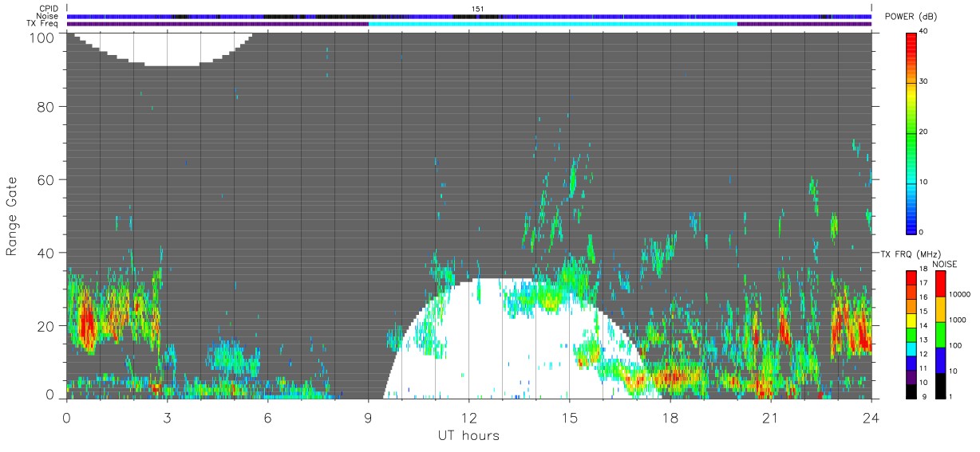Click the 10000 label on NOISE legend

pos(959,295)
